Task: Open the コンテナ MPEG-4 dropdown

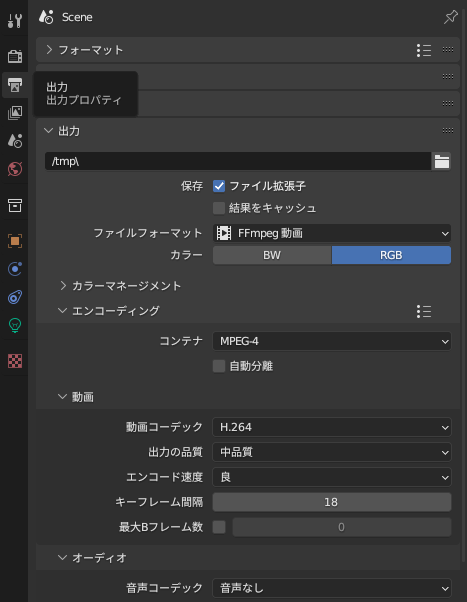Action: (x=332, y=341)
